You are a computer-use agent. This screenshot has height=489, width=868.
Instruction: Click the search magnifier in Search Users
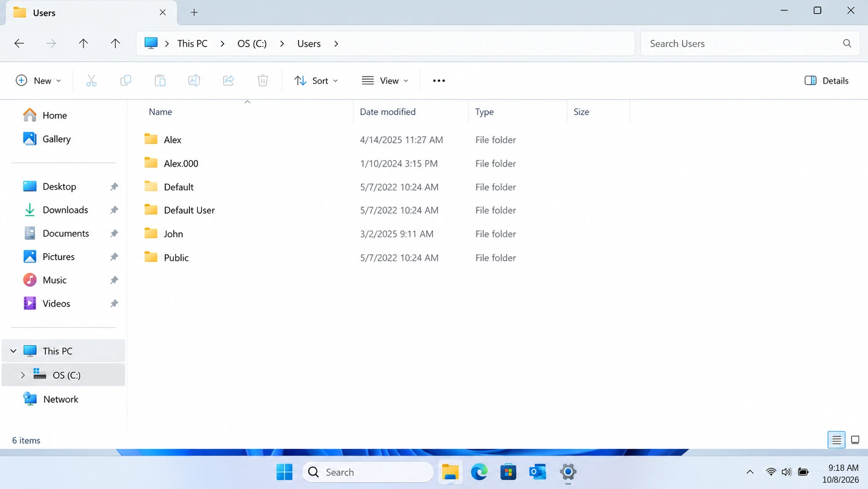pos(847,44)
